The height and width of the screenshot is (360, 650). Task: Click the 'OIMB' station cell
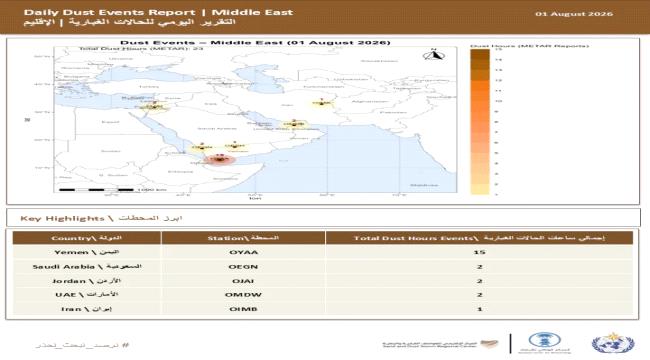[243, 309]
